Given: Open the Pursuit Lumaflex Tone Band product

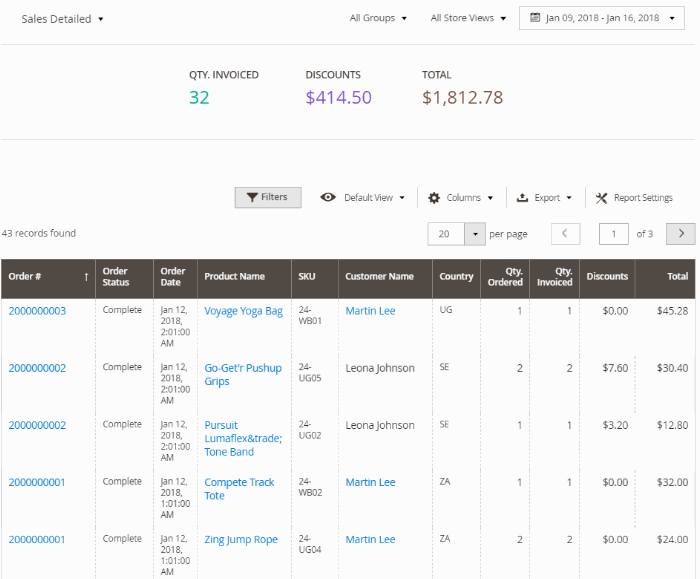Looking at the screenshot, I should point(243,438).
